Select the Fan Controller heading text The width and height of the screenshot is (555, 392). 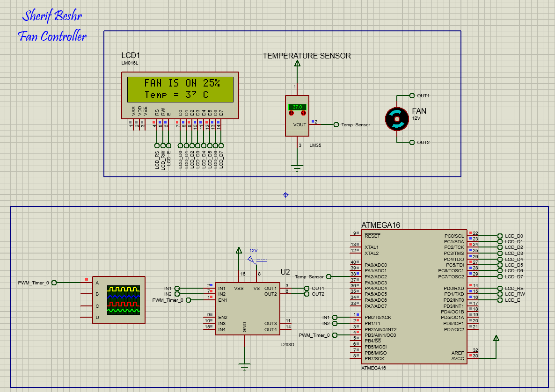51,36
